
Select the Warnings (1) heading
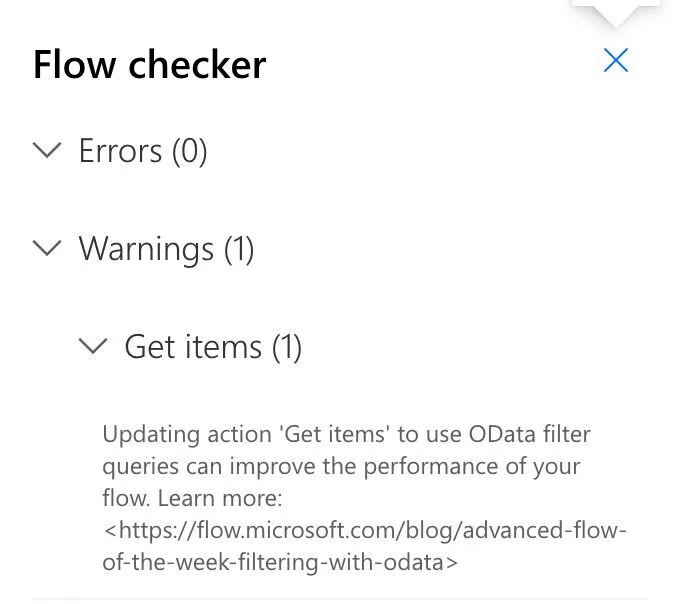click(166, 248)
